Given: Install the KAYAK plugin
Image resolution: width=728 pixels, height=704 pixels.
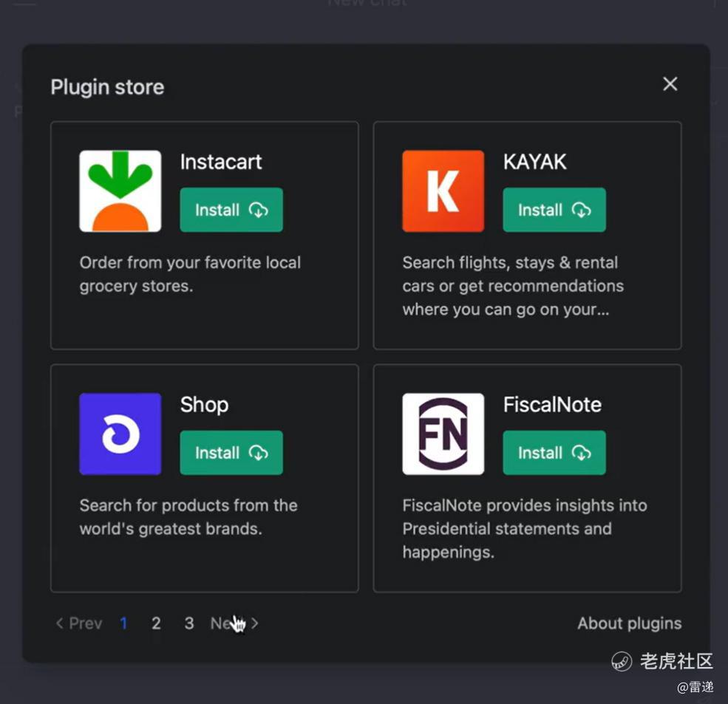Looking at the screenshot, I should tap(554, 210).
